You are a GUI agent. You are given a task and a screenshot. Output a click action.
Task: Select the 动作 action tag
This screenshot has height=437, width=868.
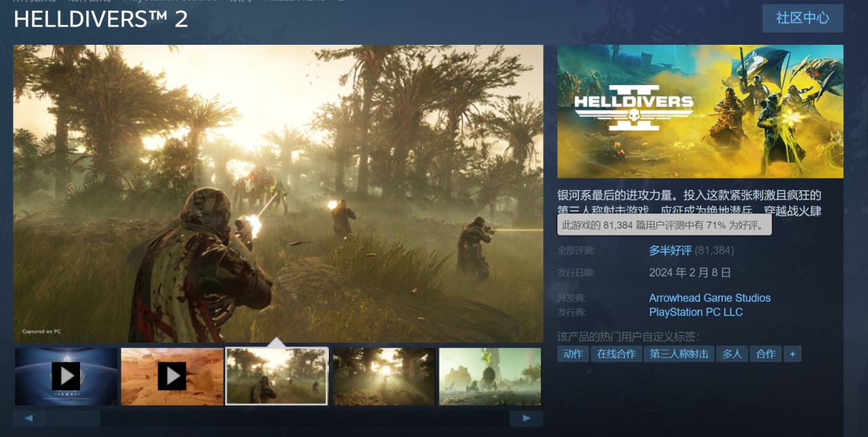pos(573,354)
